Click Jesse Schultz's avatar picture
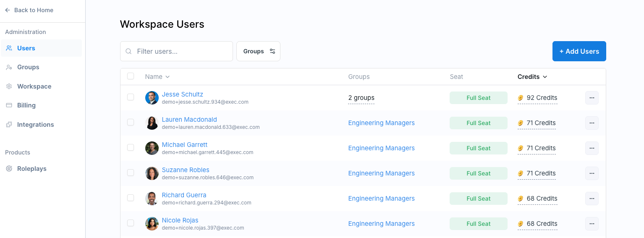644x238 pixels. pos(152,98)
